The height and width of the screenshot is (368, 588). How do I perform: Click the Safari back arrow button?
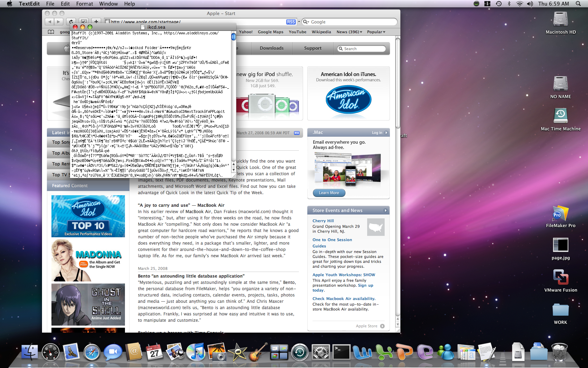coord(49,22)
